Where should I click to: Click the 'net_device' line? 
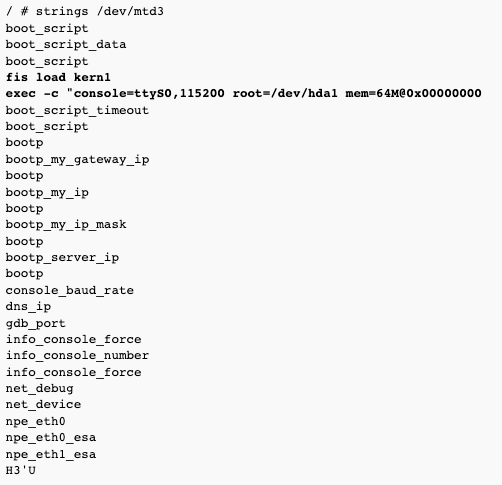point(43,405)
